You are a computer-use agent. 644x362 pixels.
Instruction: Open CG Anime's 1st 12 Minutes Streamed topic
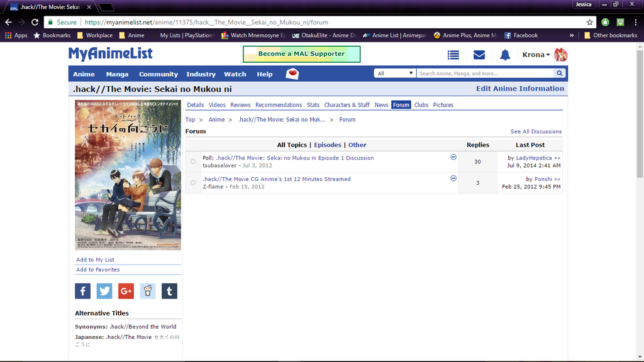[277, 179]
